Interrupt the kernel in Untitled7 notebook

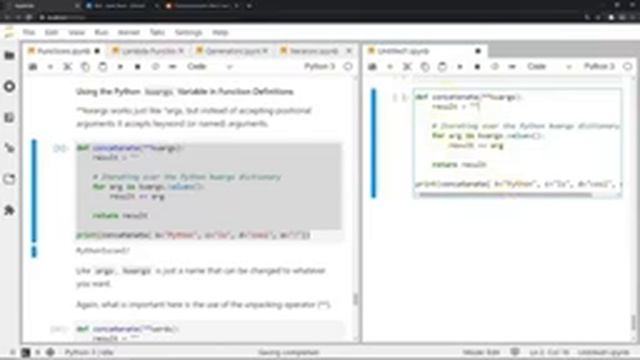[478, 67]
